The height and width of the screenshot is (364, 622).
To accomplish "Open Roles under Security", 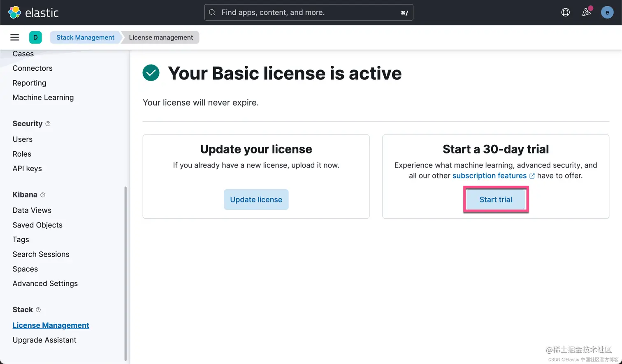I will pos(22,154).
